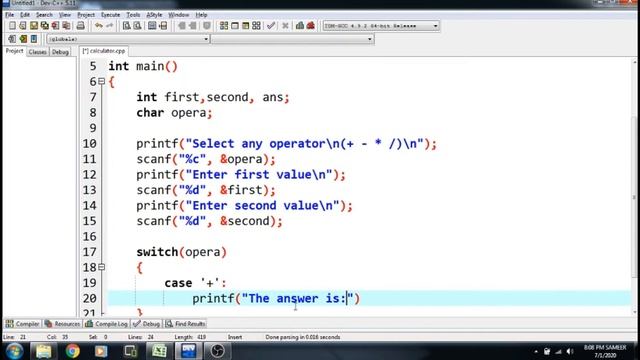
Task: Open the Compiler bottom panel tab
Action: [22, 324]
